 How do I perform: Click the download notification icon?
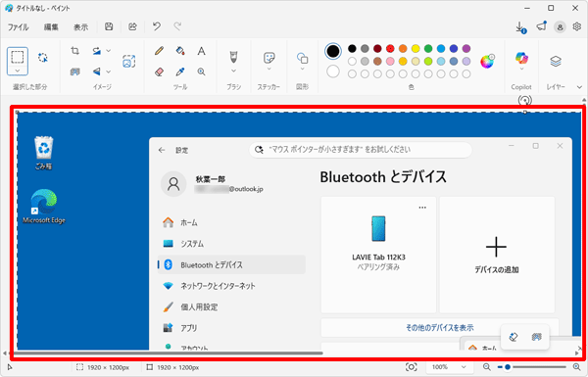[x=520, y=27]
